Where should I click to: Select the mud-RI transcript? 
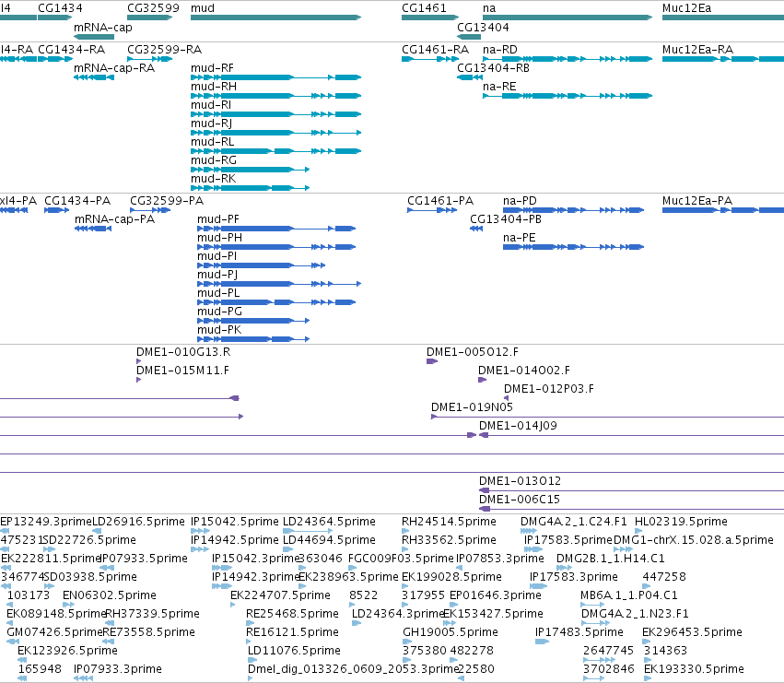coord(275,114)
